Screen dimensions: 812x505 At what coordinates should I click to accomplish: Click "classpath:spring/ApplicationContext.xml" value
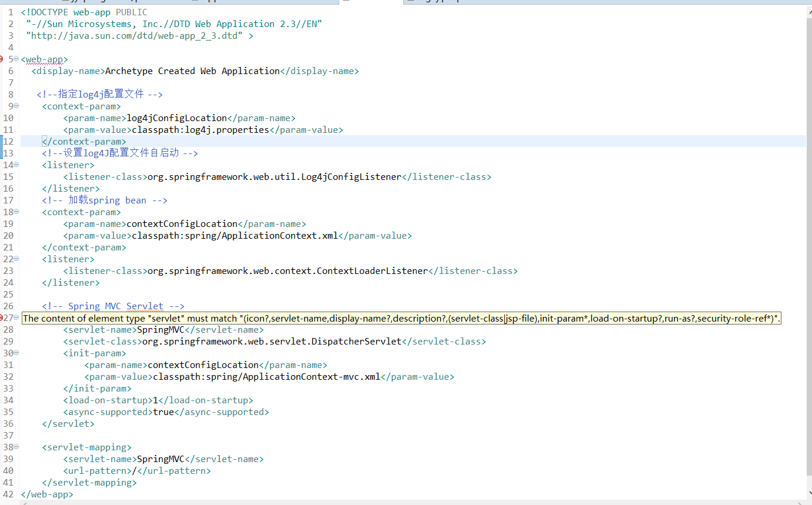tap(235, 236)
